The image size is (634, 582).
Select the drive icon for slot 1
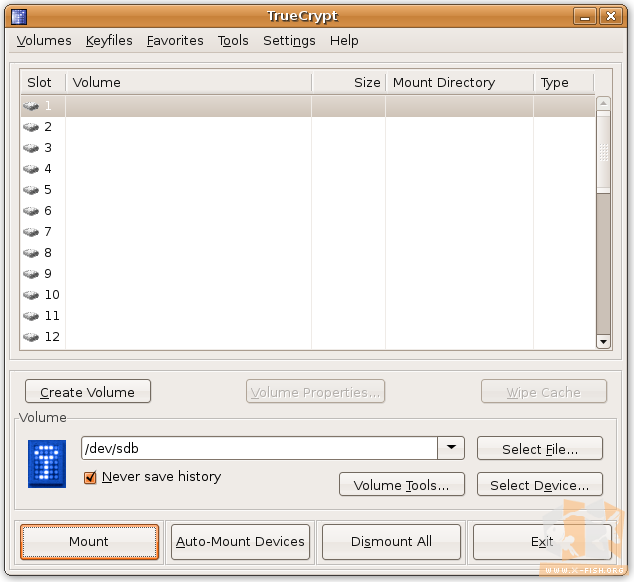point(31,106)
